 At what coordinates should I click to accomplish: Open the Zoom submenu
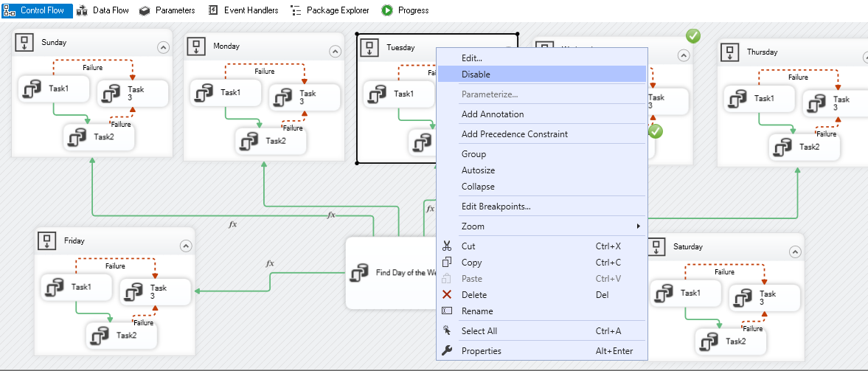click(x=473, y=226)
